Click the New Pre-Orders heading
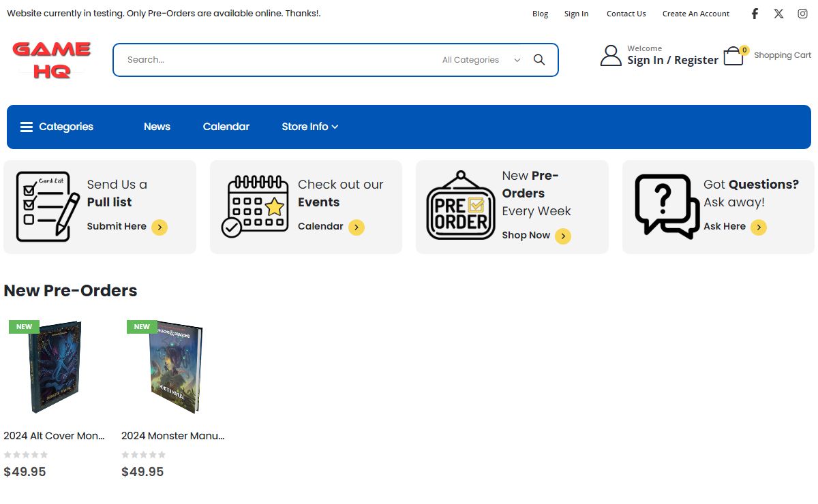Viewport: 818px width, 504px height. [x=70, y=291]
